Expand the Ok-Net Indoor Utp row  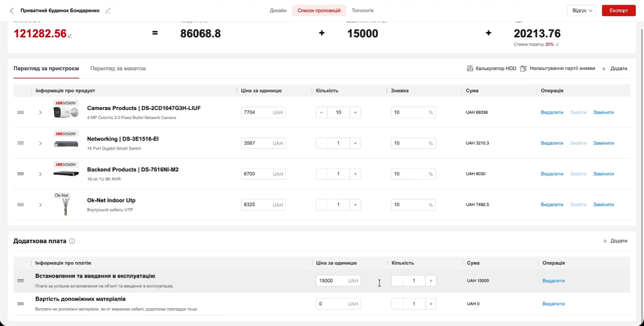pyautogui.click(x=40, y=204)
